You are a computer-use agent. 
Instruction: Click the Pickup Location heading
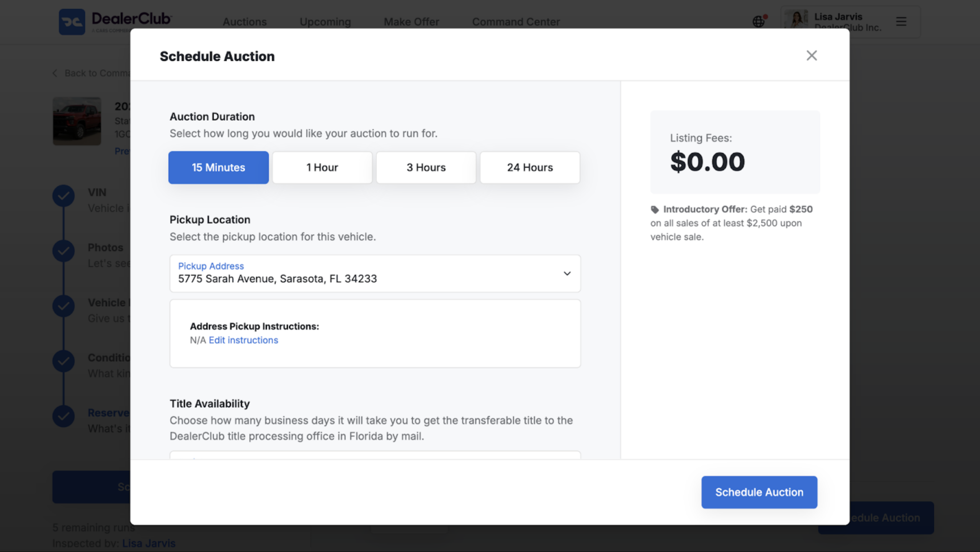point(210,219)
